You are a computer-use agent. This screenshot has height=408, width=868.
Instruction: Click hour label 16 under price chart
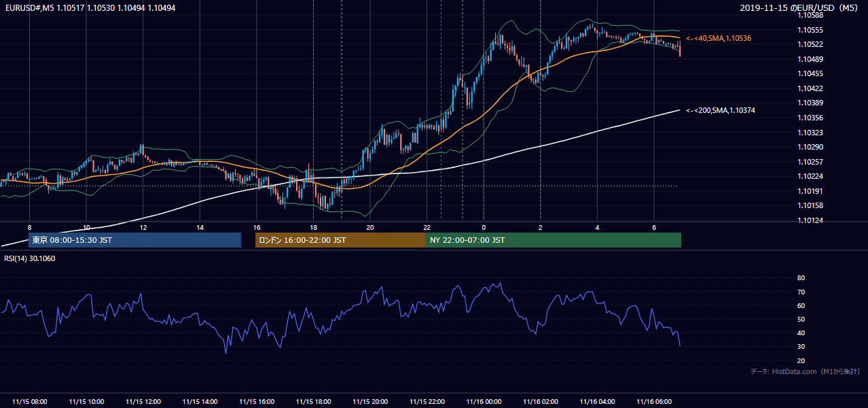257,227
